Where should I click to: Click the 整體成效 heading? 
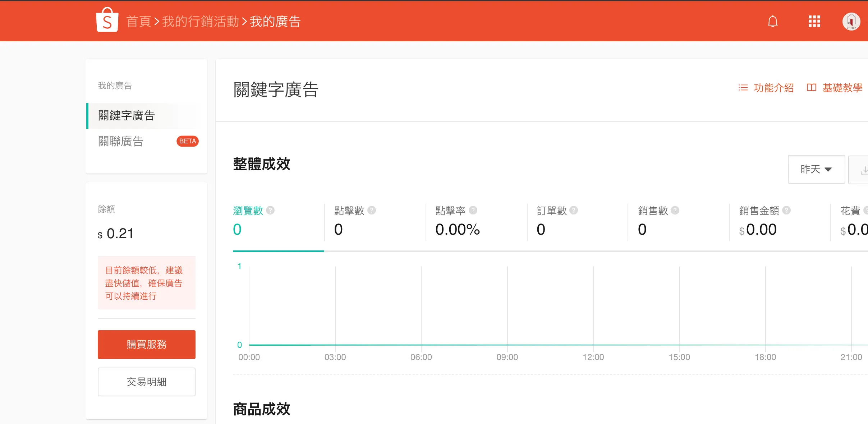tap(262, 164)
